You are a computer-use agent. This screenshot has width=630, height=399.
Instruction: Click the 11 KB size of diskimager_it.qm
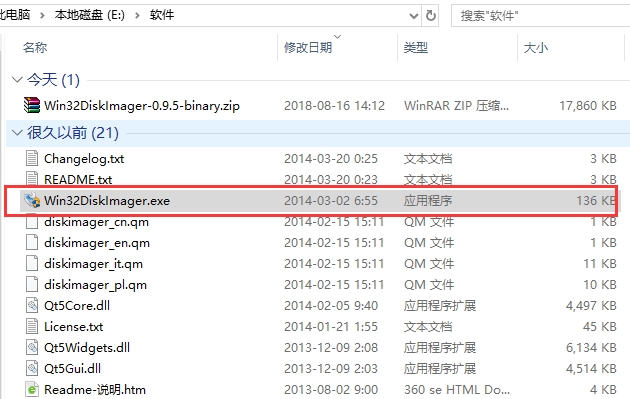[600, 264]
